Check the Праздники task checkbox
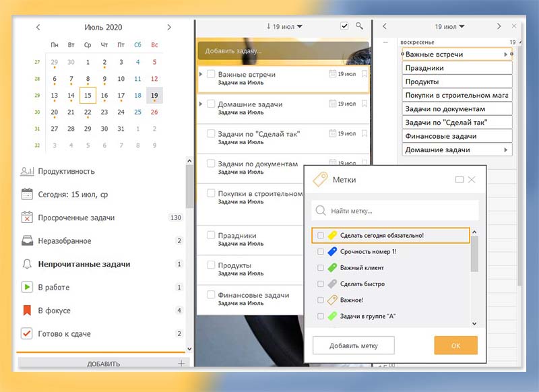 tap(211, 235)
